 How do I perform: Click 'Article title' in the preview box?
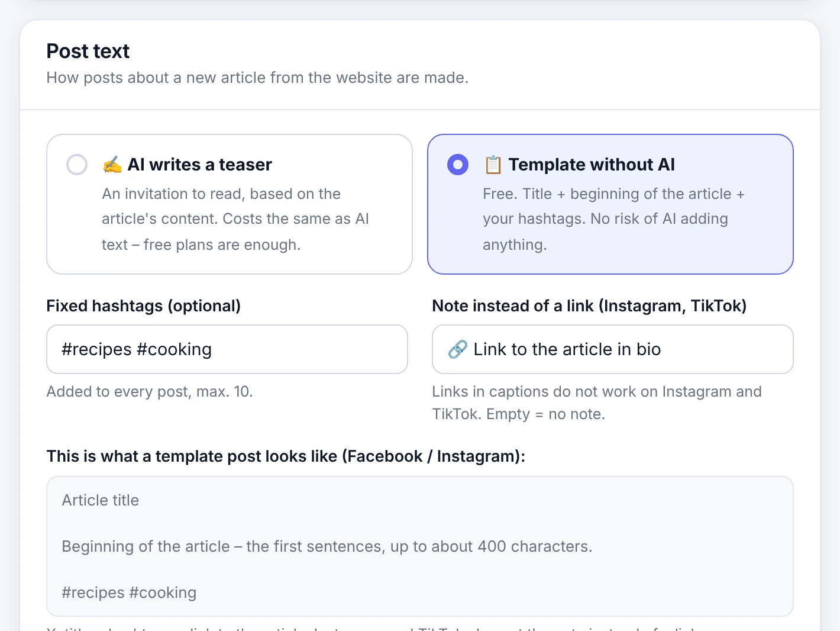click(101, 501)
